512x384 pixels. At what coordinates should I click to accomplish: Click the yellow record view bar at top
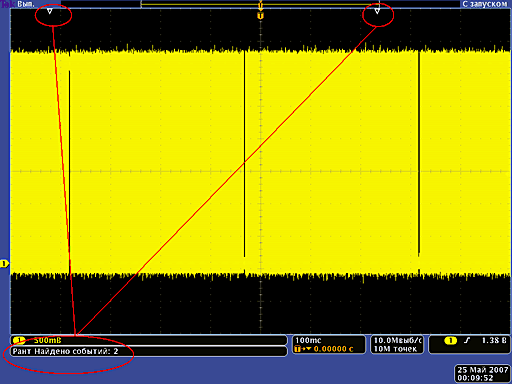(x=260, y=4)
